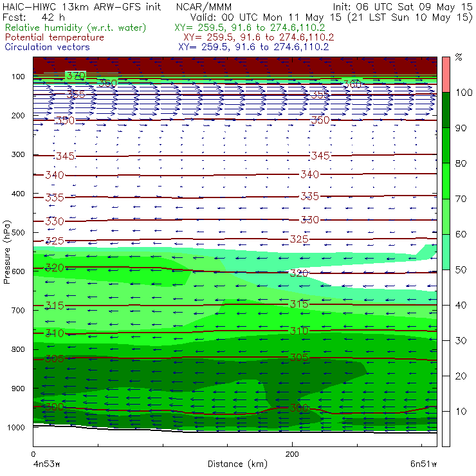This screenshot has width=476, height=476.
Task: Click the left-side '345' contour label
Action: [65, 156]
